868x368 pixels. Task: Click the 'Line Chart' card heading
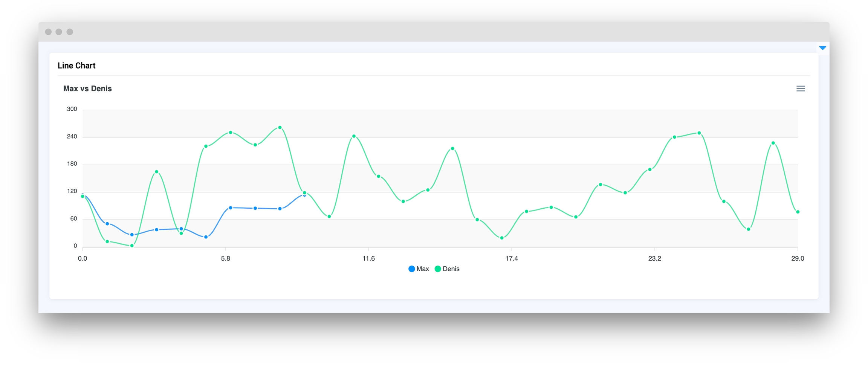[76, 66]
